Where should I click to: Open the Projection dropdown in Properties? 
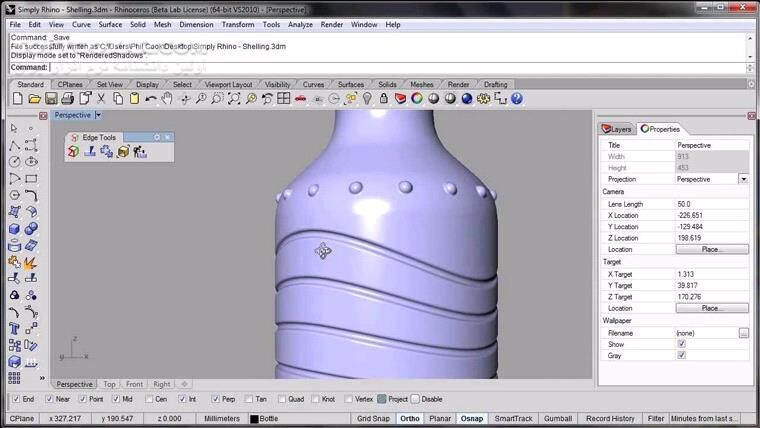743,179
